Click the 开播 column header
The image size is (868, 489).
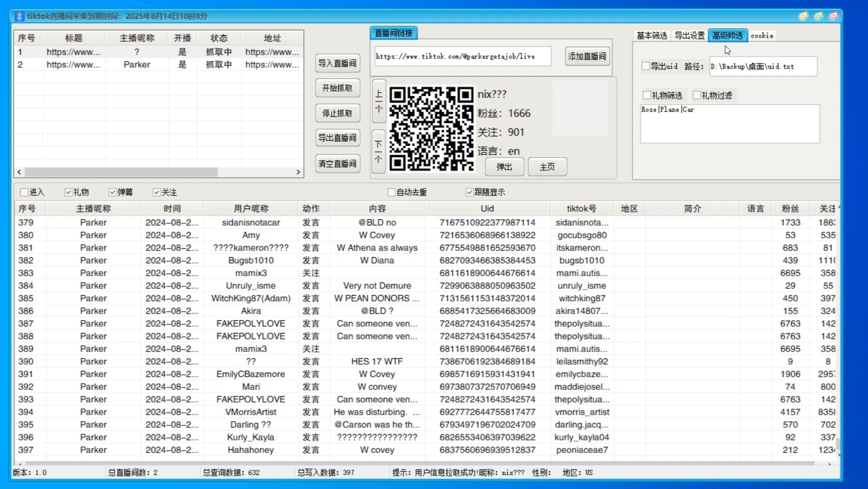(x=182, y=38)
